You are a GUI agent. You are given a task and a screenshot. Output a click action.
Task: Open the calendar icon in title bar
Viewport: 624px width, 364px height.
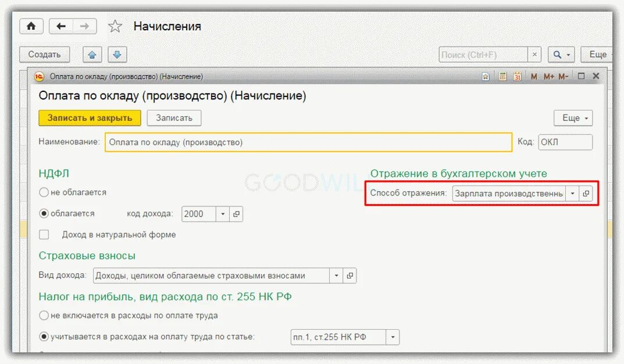[518, 76]
